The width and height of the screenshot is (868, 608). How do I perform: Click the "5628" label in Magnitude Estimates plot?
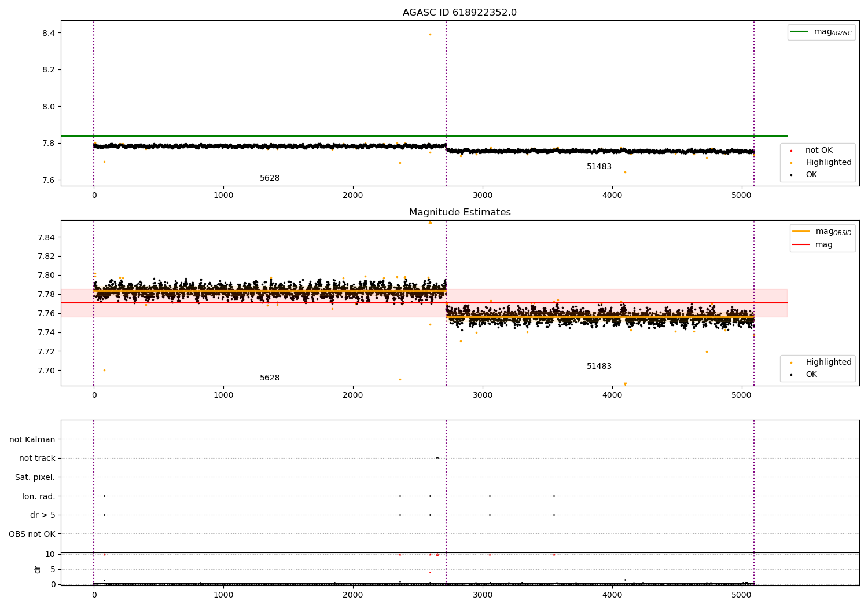coord(270,378)
